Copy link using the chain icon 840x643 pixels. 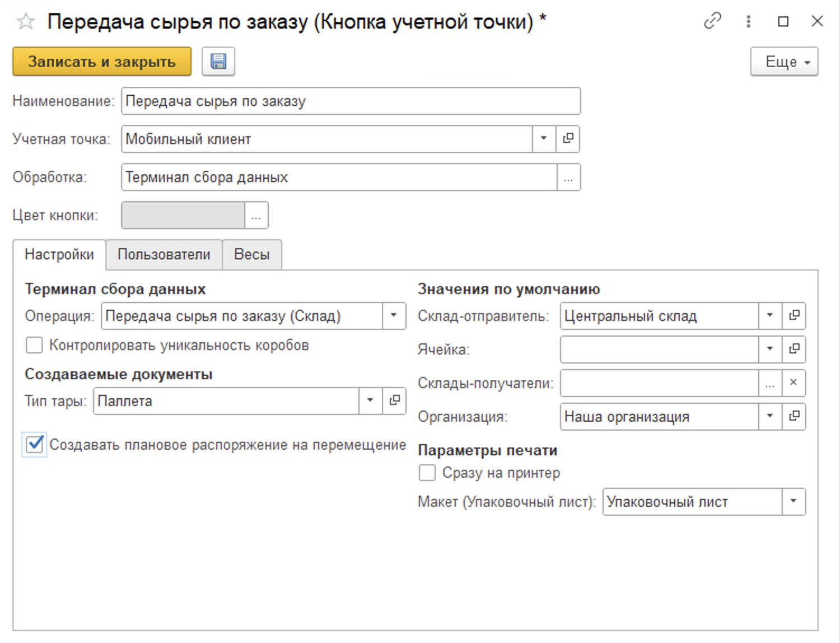pyautogui.click(x=712, y=21)
